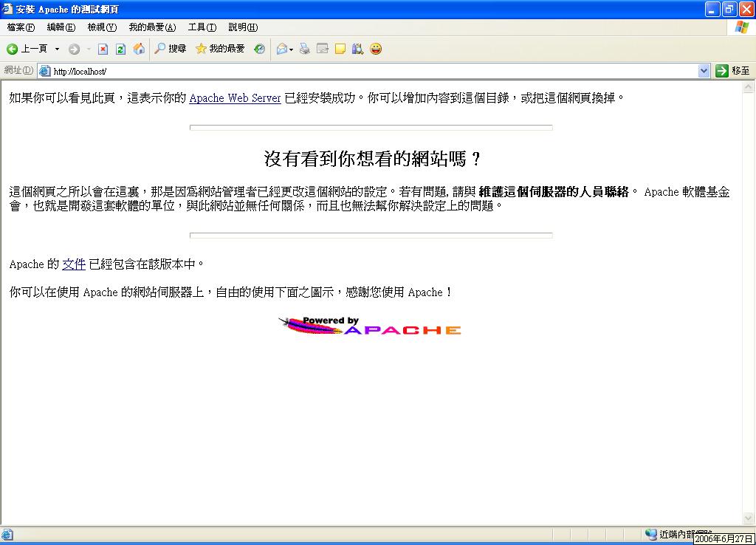
Task: Open the History icon in toolbar
Action: (259, 49)
